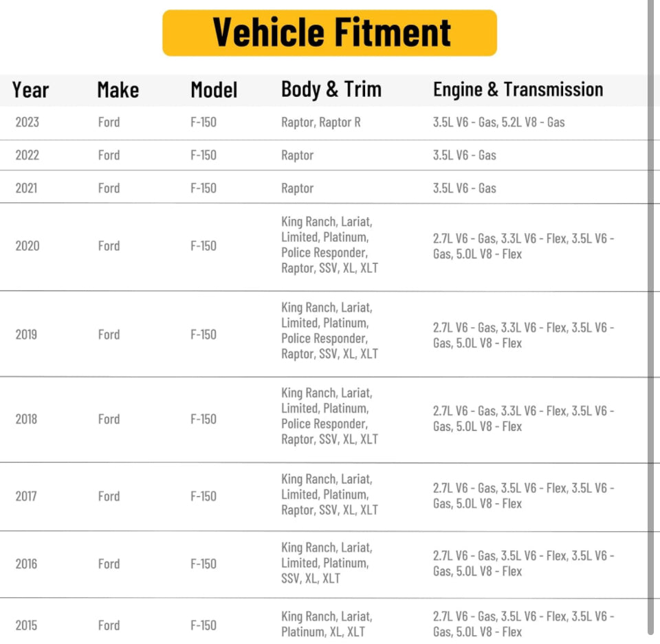
Task: Click the vertical scrollbar on the right
Action: pos(650,316)
